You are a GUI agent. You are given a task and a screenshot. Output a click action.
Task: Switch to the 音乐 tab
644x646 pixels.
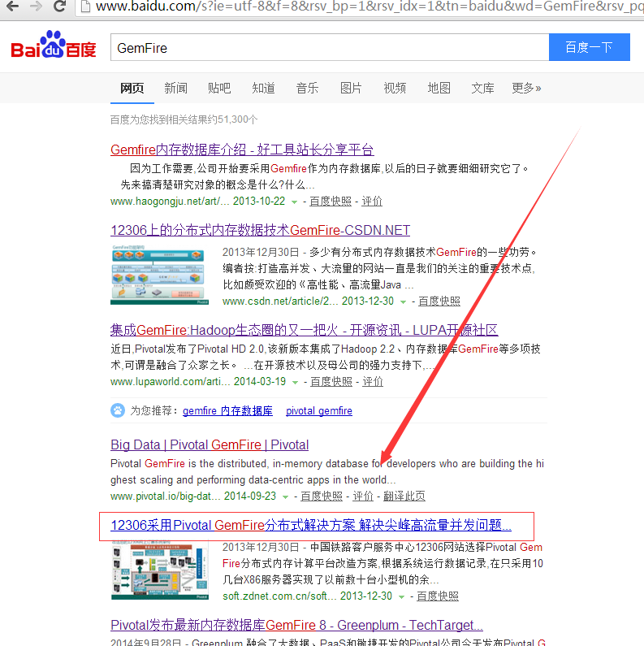click(x=307, y=89)
